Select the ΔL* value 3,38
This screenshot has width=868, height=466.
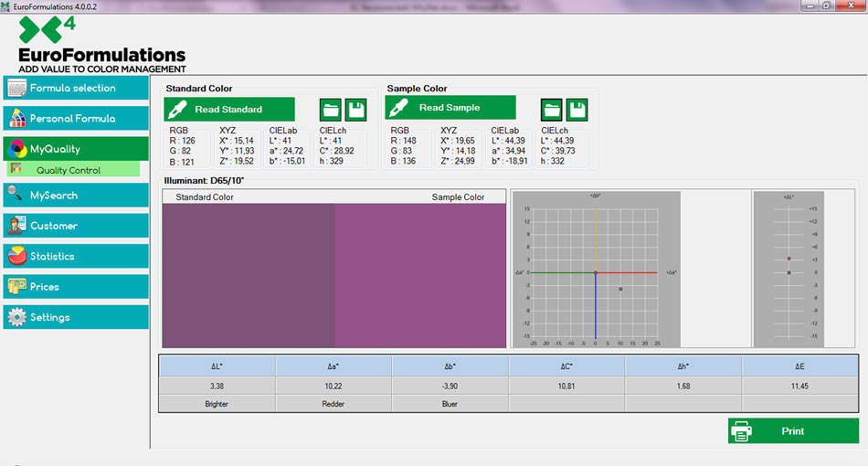tap(217, 386)
